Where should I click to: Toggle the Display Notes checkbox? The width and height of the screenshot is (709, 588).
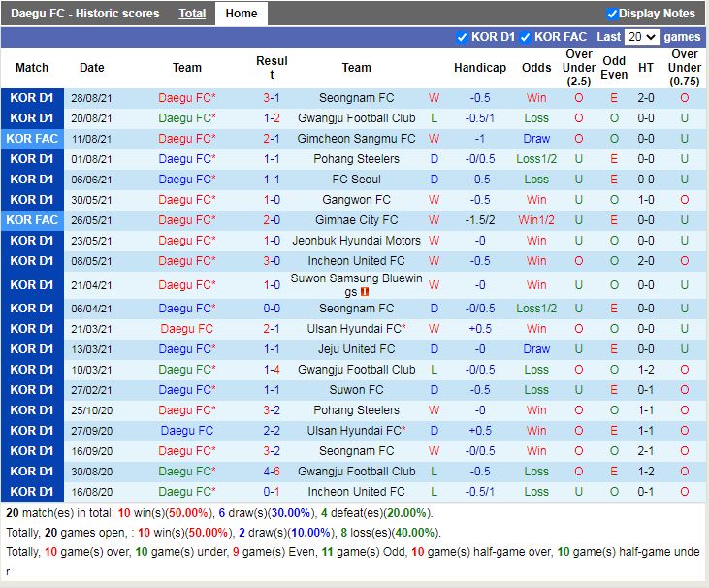[612, 14]
